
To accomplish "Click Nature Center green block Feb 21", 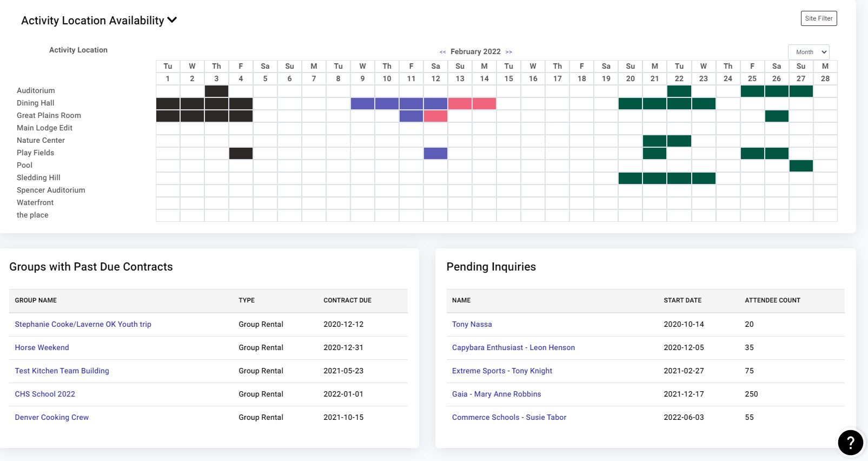I will (655, 141).
